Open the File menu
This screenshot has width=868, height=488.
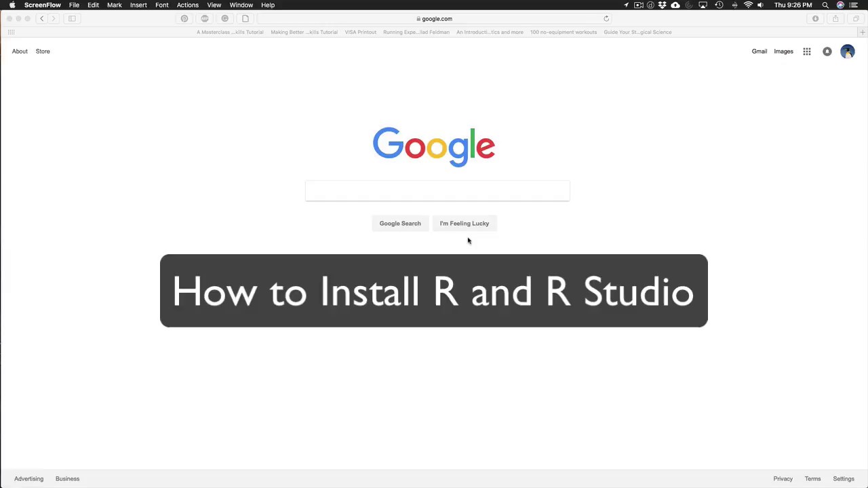pos(74,5)
